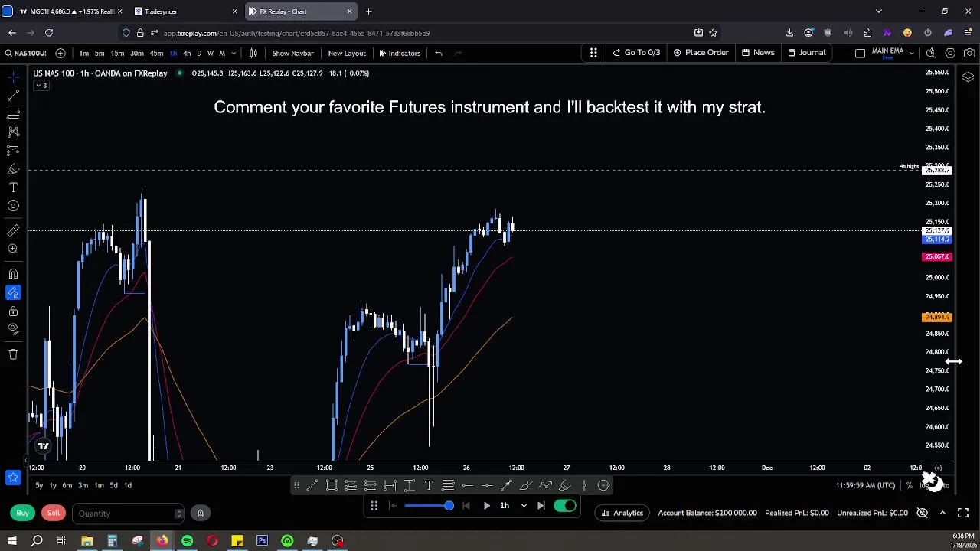980x551 pixels.
Task: Switch to 5m timeframe
Action: (x=100, y=53)
